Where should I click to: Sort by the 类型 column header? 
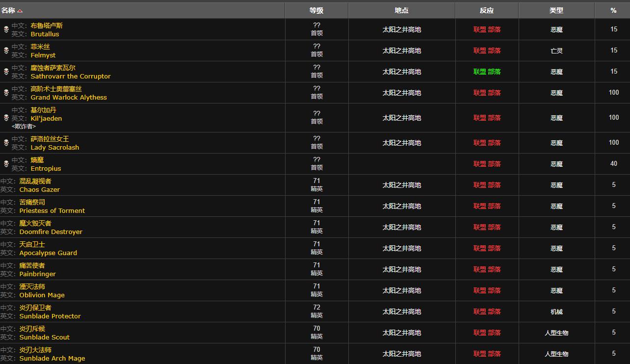556,10
